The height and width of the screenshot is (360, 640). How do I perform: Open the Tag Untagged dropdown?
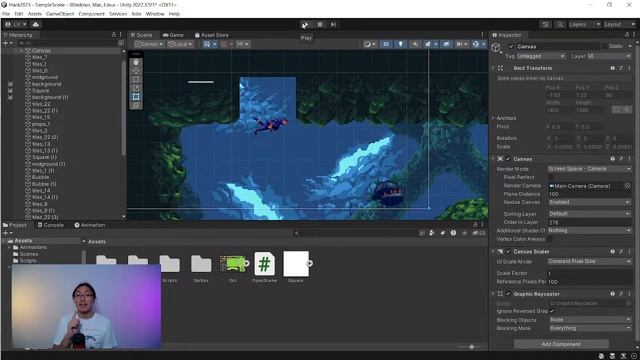[x=541, y=56]
